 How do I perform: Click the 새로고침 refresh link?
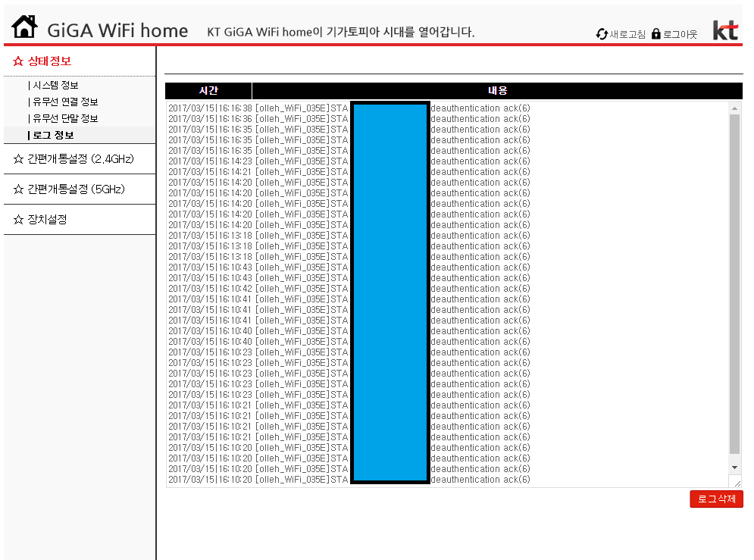tap(627, 34)
